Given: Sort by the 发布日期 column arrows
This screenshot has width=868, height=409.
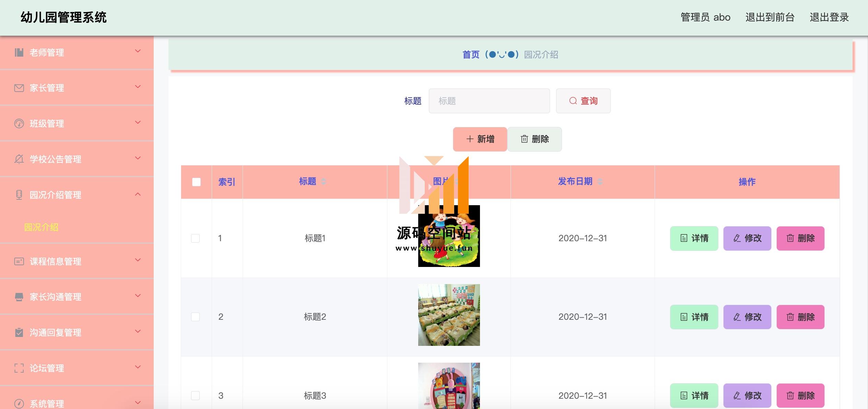Looking at the screenshot, I should tap(600, 182).
